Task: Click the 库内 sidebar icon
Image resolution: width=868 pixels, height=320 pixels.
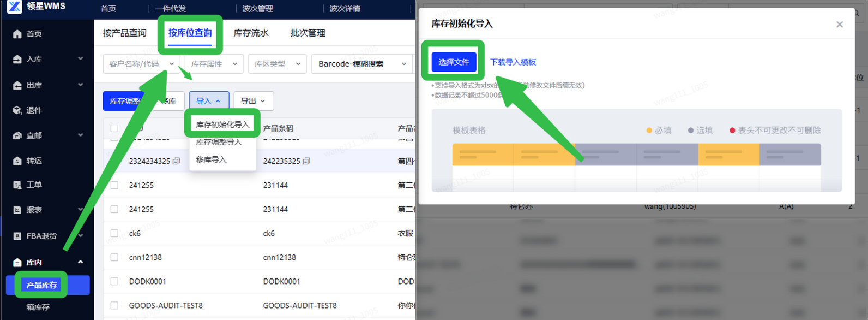Action: click(17, 263)
